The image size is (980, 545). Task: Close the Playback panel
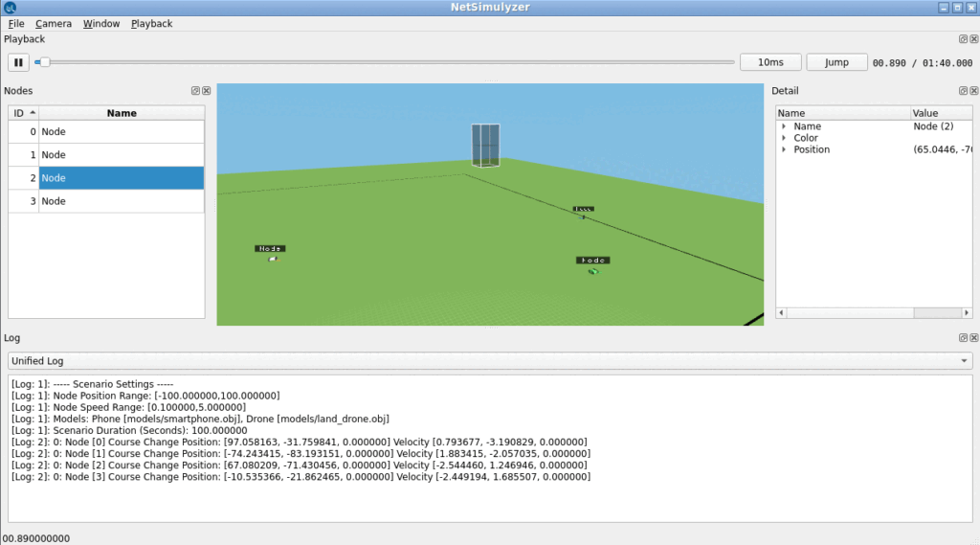click(x=973, y=39)
